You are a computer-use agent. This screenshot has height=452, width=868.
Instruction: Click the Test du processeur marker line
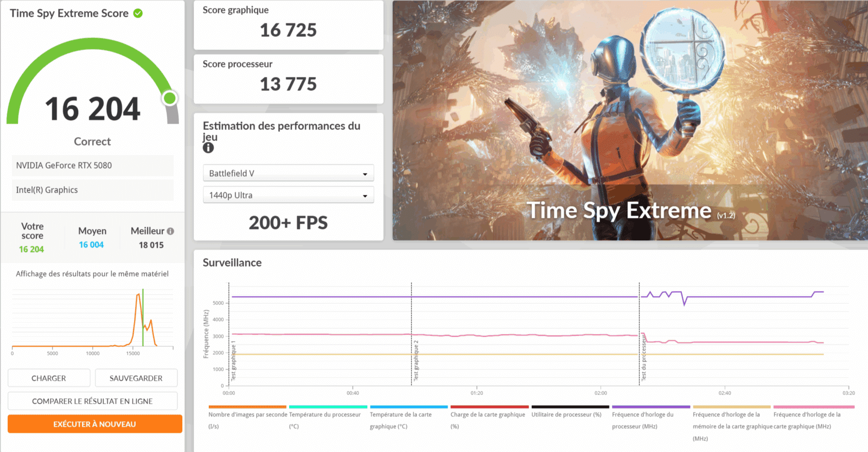pyautogui.click(x=639, y=334)
